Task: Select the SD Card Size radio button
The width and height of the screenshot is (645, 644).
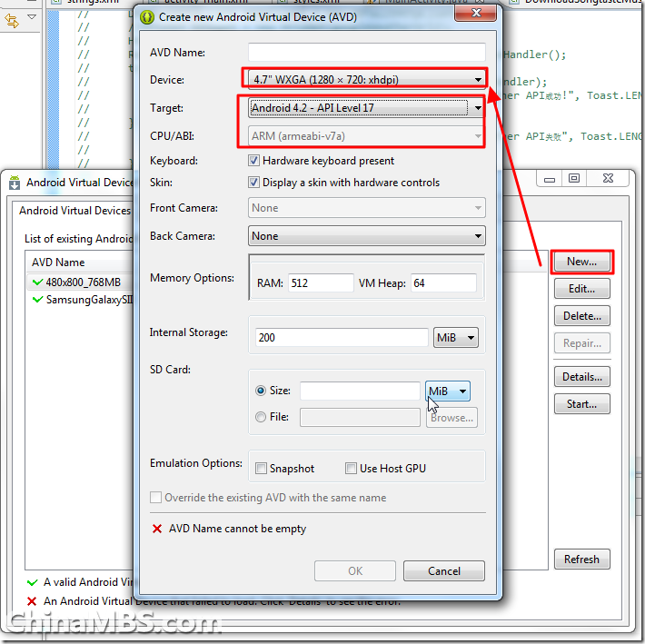Action: pyautogui.click(x=261, y=391)
